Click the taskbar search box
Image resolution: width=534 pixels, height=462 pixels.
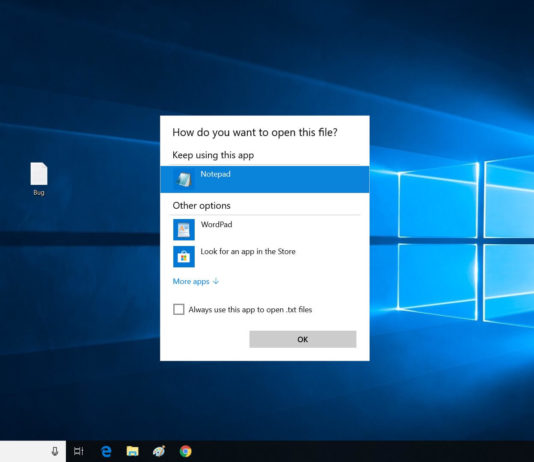[x=33, y=451]
